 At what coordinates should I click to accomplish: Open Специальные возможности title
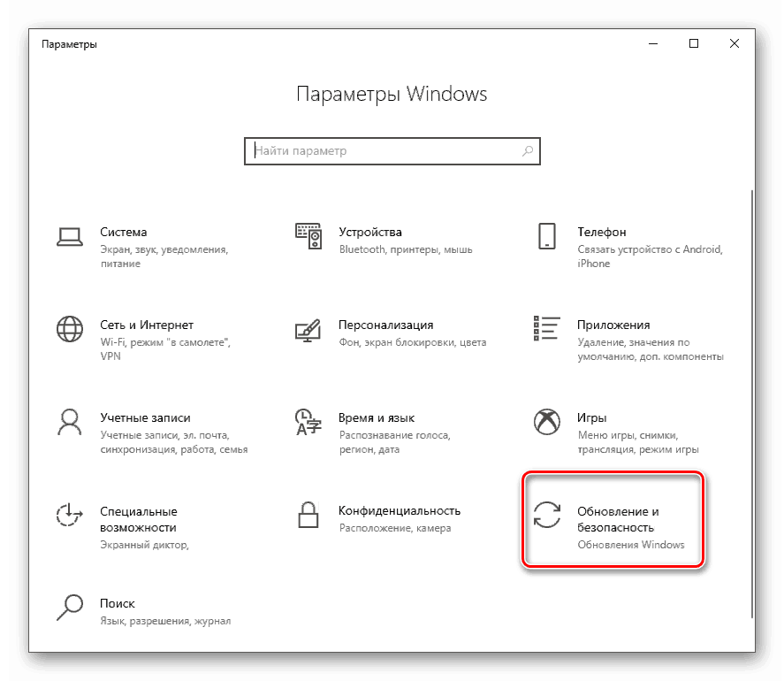[x=139, y=519]
